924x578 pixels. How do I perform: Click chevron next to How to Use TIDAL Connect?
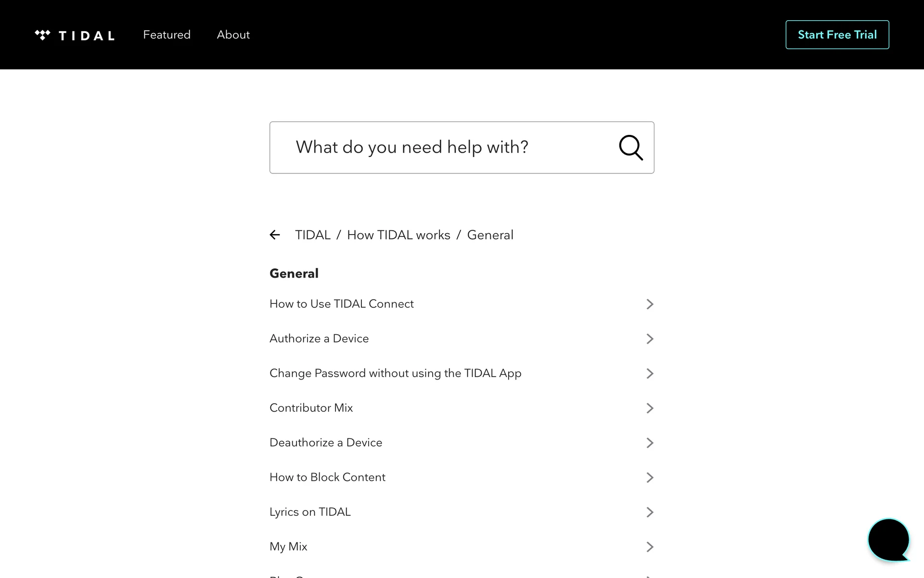[x=649, y=304]
